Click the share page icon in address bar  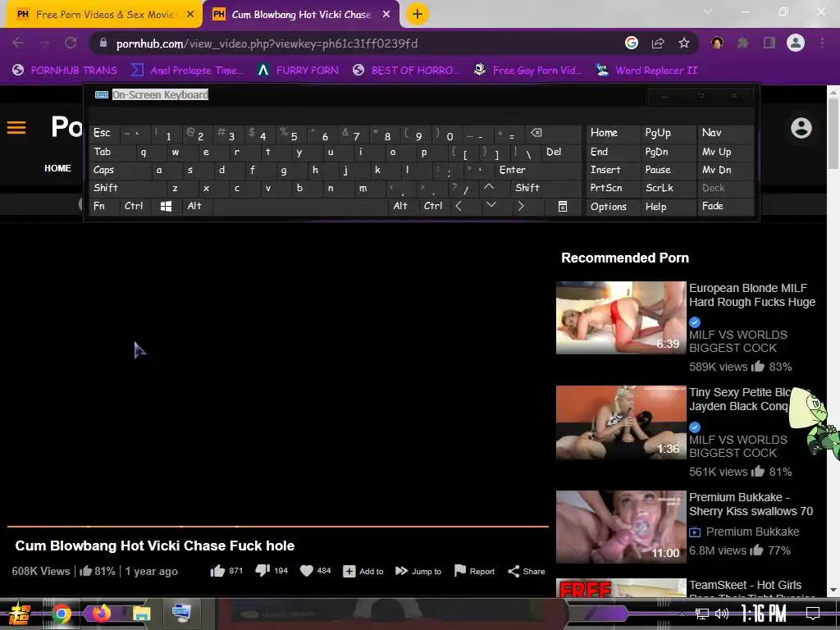click(658, 43)
